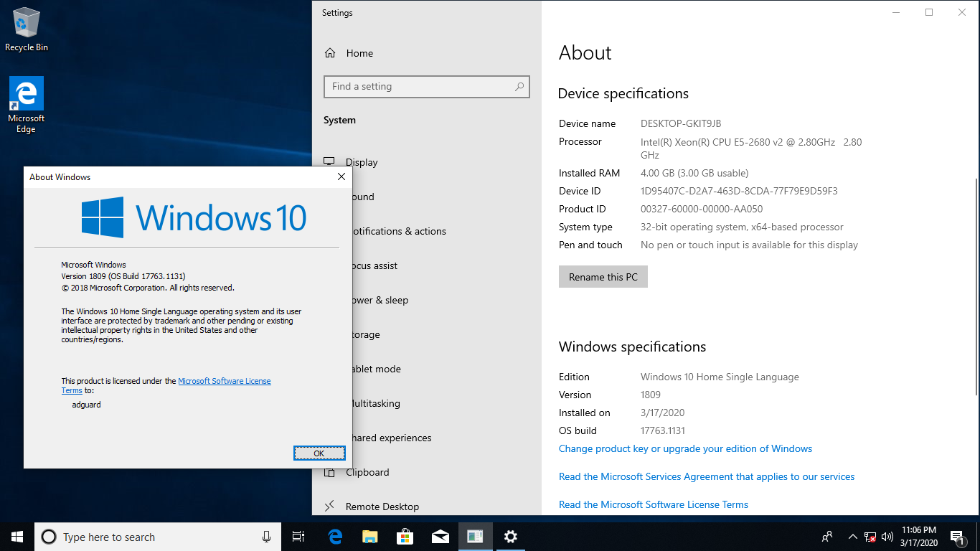
Task: Click the Cortana circle in search box
Action: [49, 537]
